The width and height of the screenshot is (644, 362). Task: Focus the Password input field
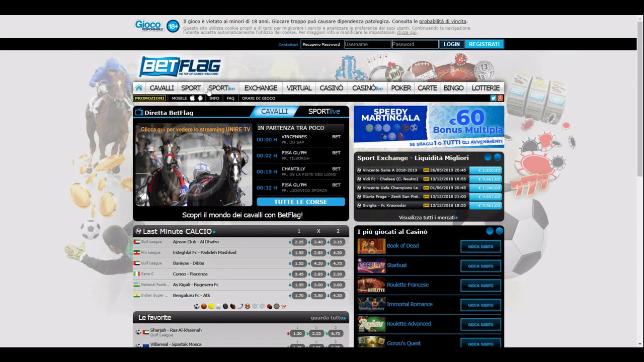(x=415, y=44)
